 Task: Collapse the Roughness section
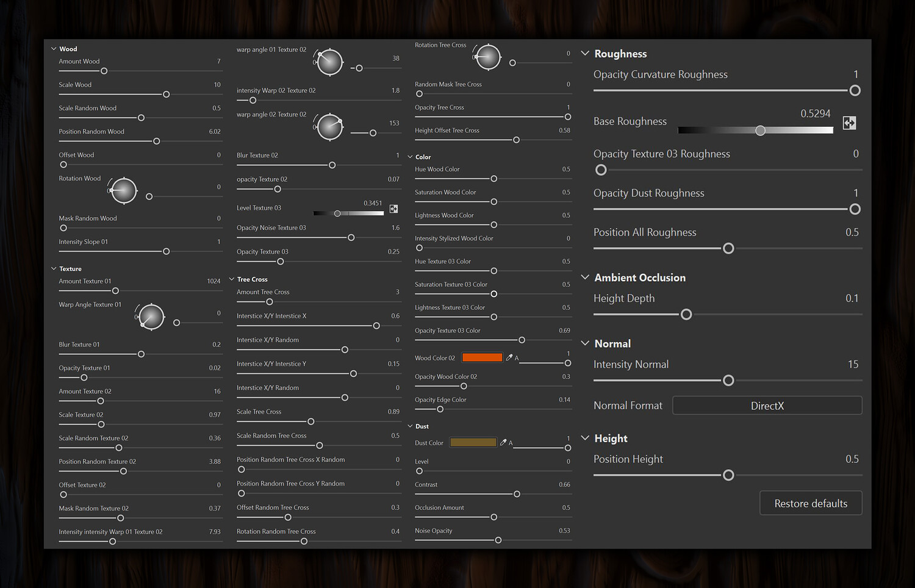click(585, 54)
